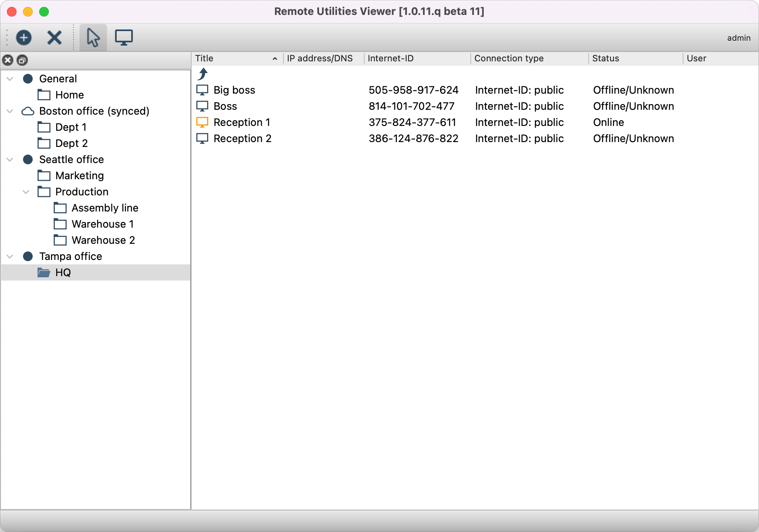Screen dimensions: 759x532
Task: Select the Assembly line folder
Action: (105, 208)
